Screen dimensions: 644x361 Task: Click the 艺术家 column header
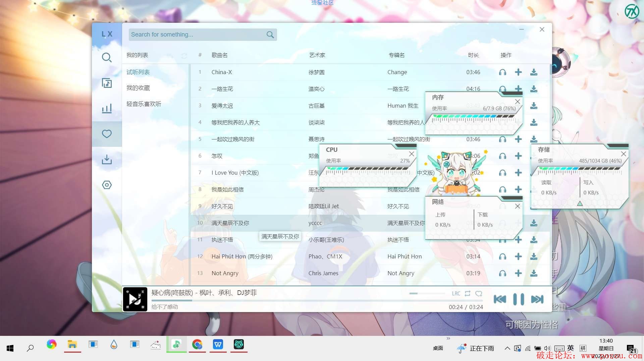tap(317, 55)
